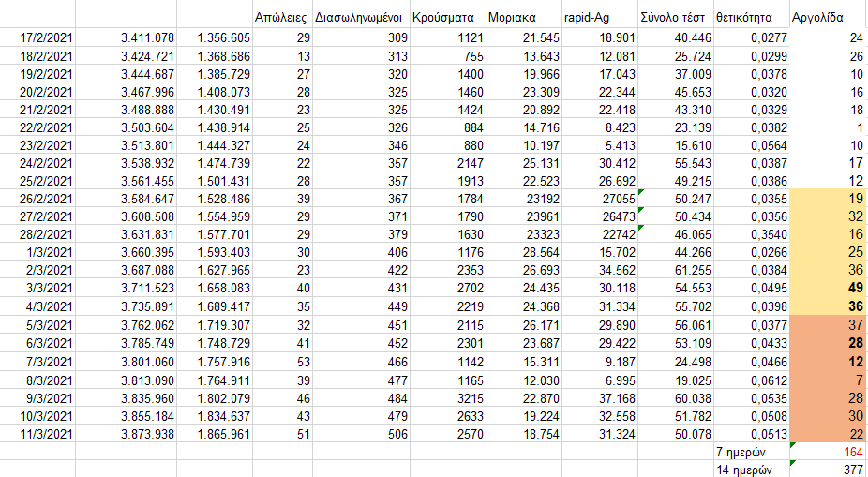Select the red 164 total cell
The width and height of the screenshot is (868, 477).
tap(828, 452)
